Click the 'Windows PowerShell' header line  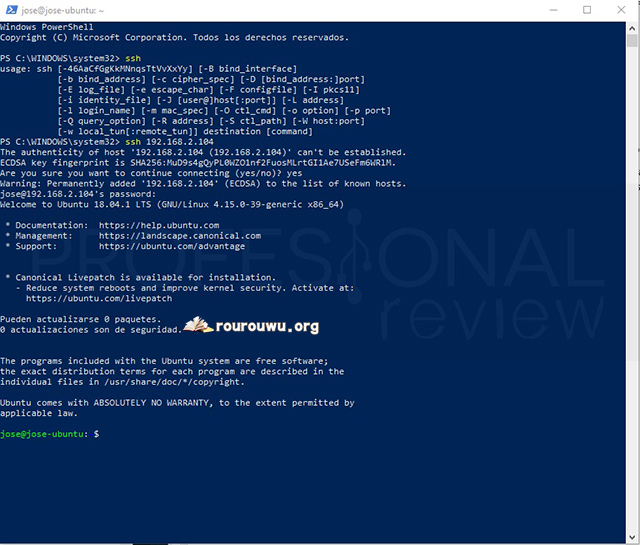coord(47,27)
